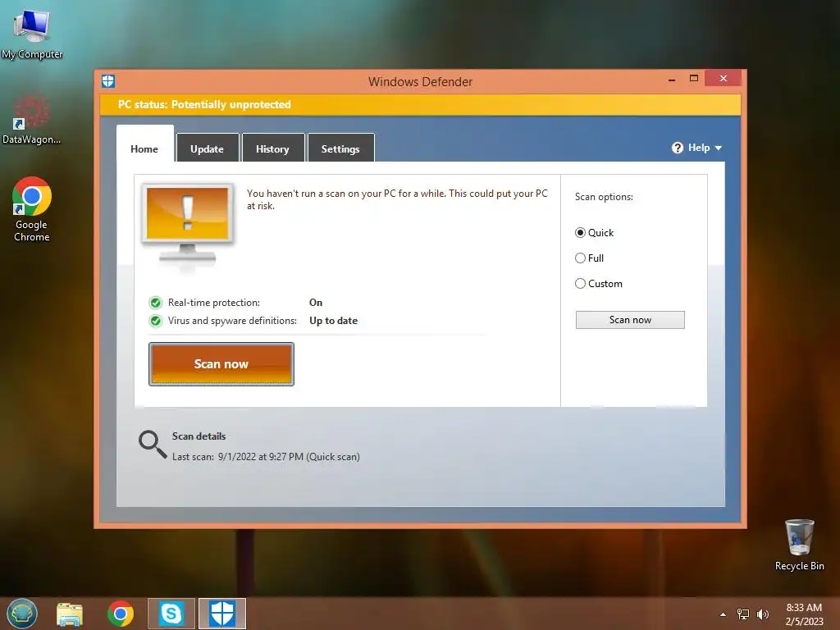
Task: Click the Last scan date text
Action: (266, 457)
